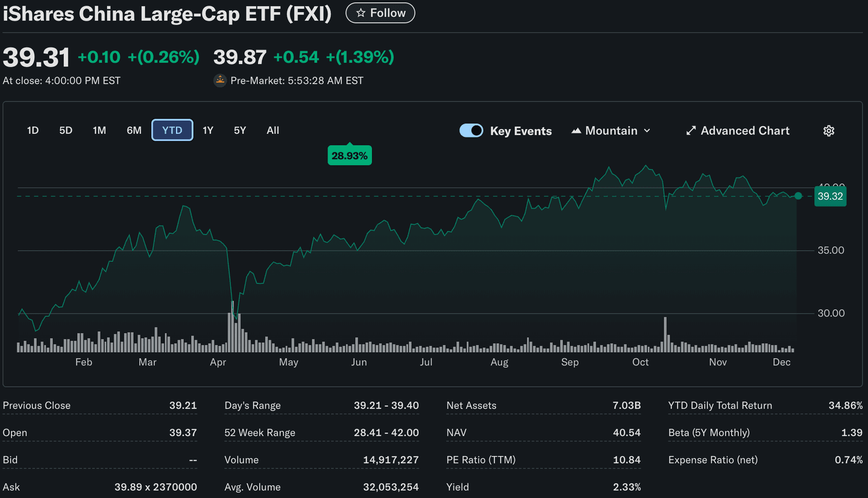Disable the Key Events toggle
The image size is (868, 498).
[x=471, y=130]
